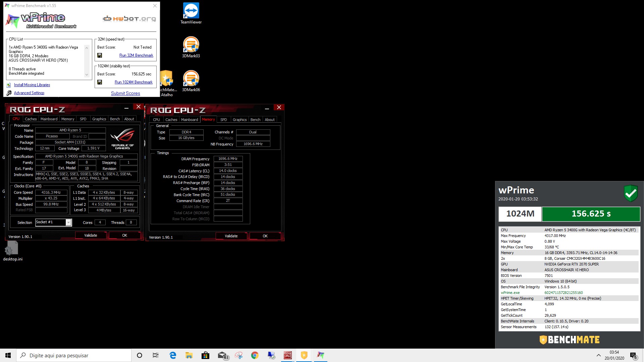This screenshot has height=362, width=644.
Task: Open the Snipping Tool taskbar icon
Action: pyautogui.click(x=239, y=355)
